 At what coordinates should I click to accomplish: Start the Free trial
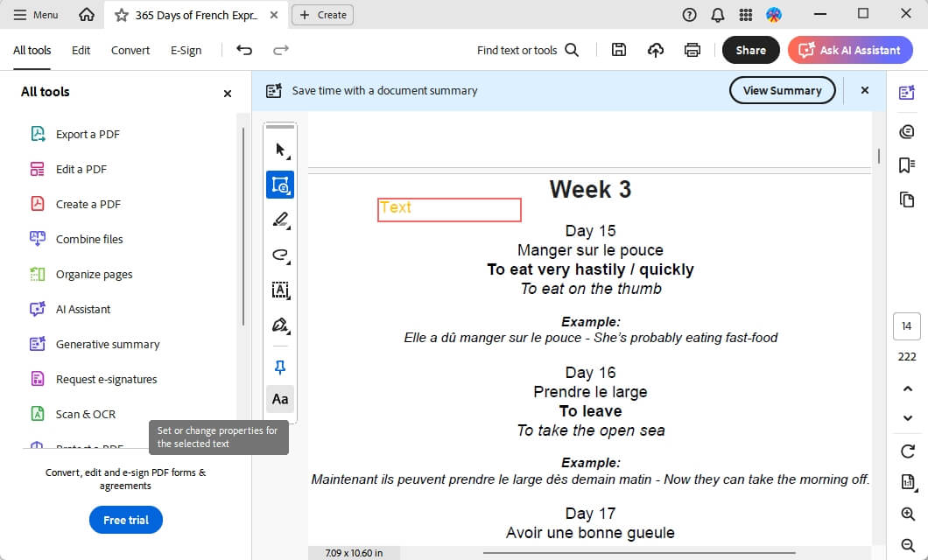click(x=126, y=520)
